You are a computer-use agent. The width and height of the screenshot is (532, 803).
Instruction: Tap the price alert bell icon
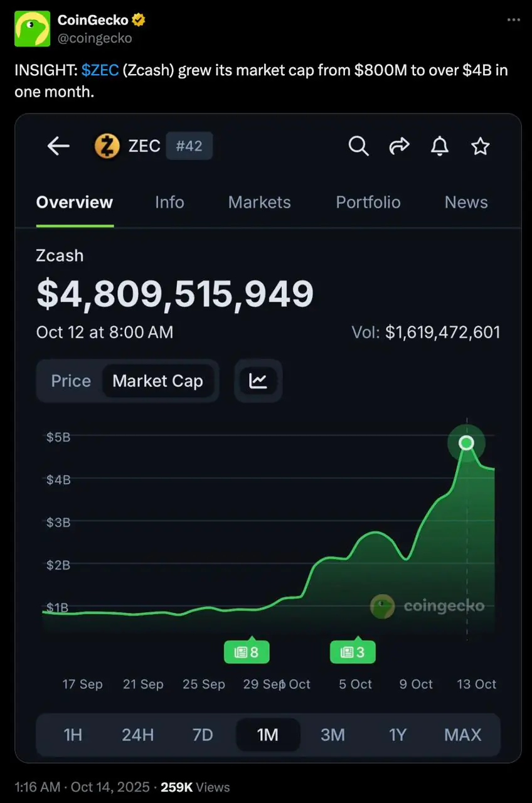click(x=440, y=146)
